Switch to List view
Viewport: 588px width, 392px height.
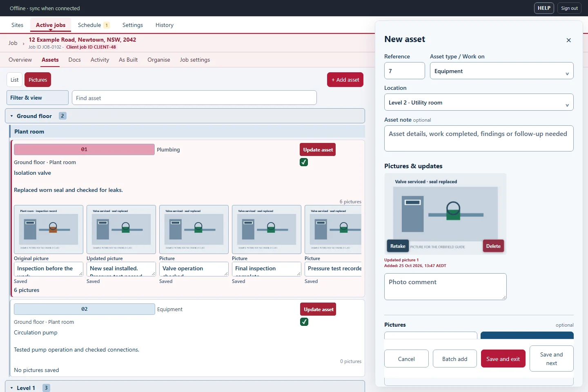14,80
